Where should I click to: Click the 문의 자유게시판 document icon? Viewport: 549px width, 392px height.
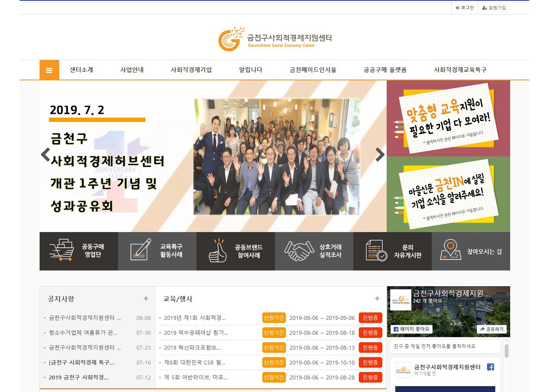click(376, 251)
